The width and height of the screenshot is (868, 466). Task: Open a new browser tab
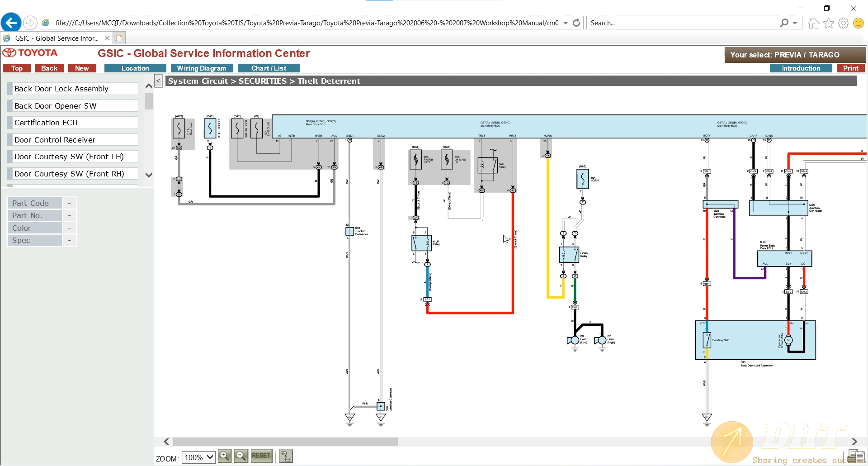(x=119, y=38)
